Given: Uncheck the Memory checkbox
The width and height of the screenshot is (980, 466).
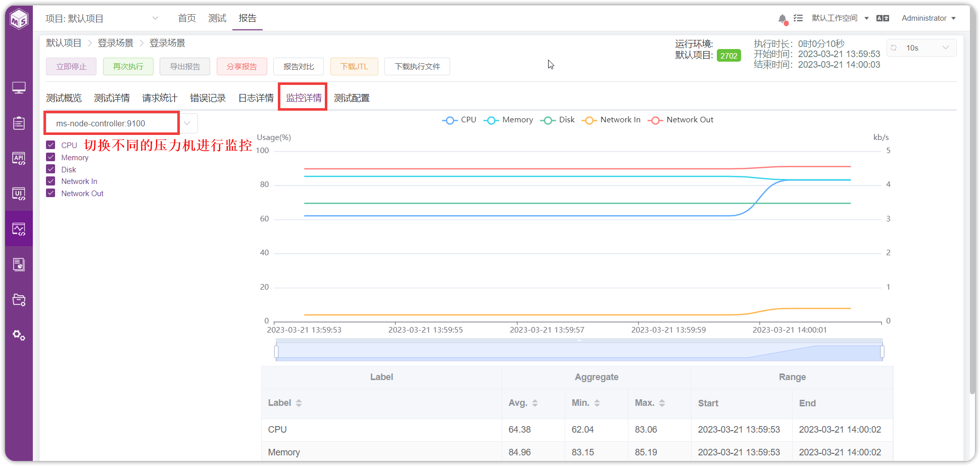Looking at the screenshot, I should [51, 157].
